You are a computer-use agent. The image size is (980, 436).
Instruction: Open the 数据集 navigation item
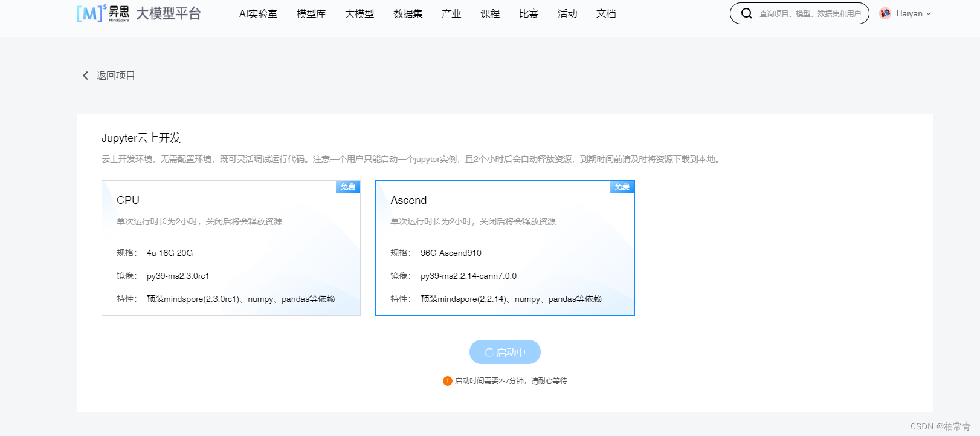tap(408, 14)
